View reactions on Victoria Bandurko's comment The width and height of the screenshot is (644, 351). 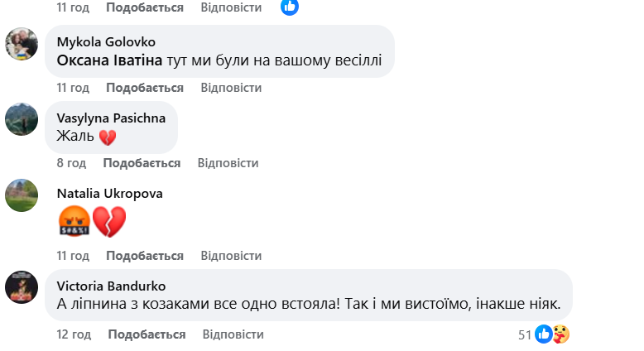[544, 334]
